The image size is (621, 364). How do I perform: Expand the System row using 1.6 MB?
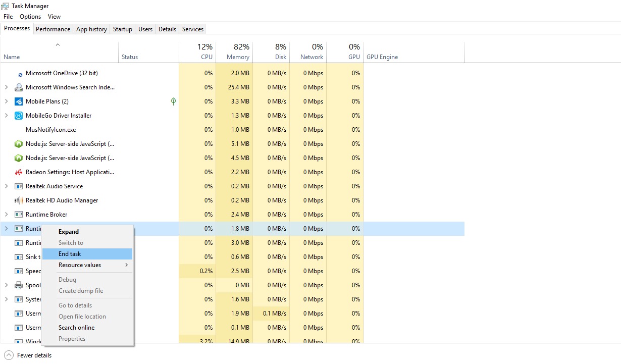[x=6, y=299]
